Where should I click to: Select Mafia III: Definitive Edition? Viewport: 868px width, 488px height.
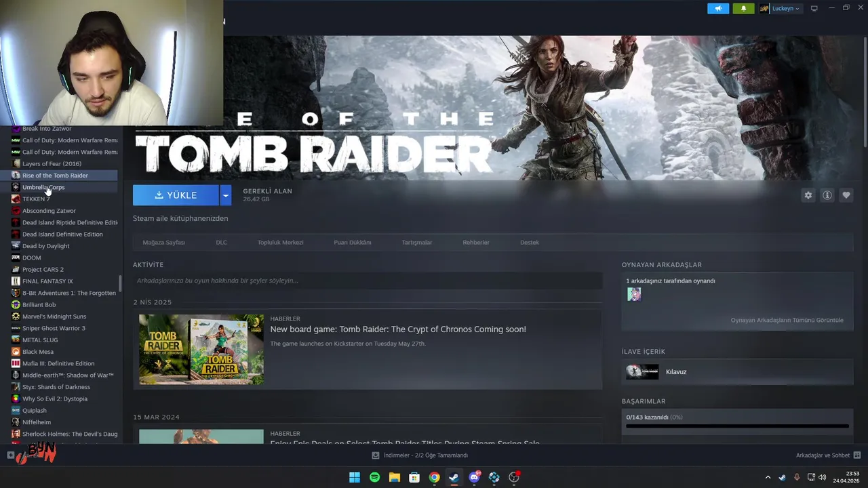pyautogui.click(x=59, y=363)
